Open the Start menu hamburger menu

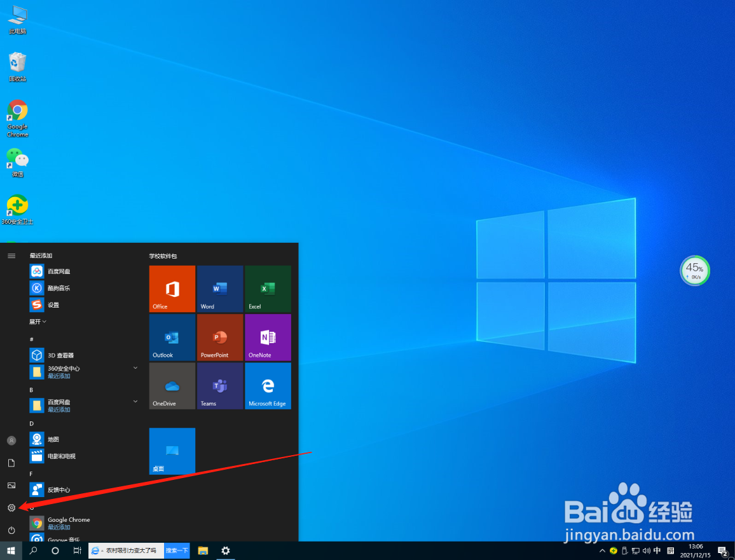(x=11, y=256)
